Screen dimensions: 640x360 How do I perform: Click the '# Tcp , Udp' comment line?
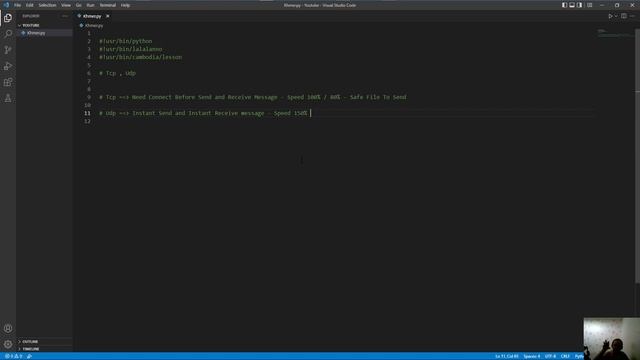118,73
